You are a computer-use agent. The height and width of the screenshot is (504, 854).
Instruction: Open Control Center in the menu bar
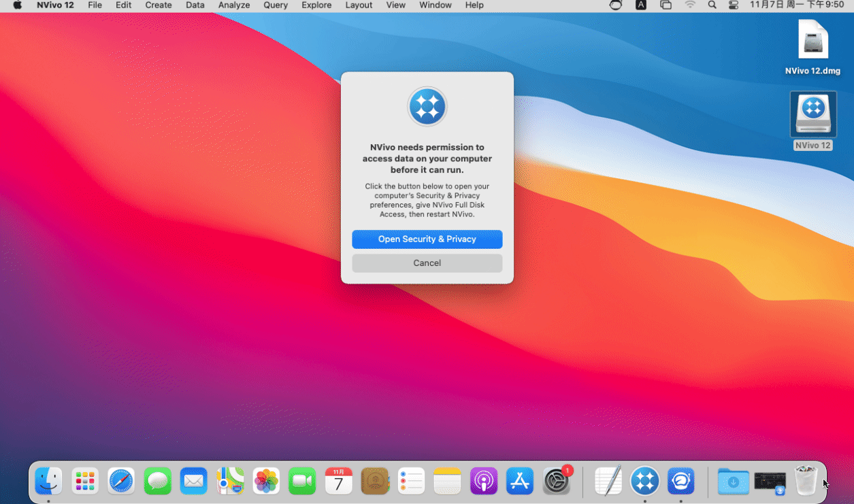pos(733,5)
